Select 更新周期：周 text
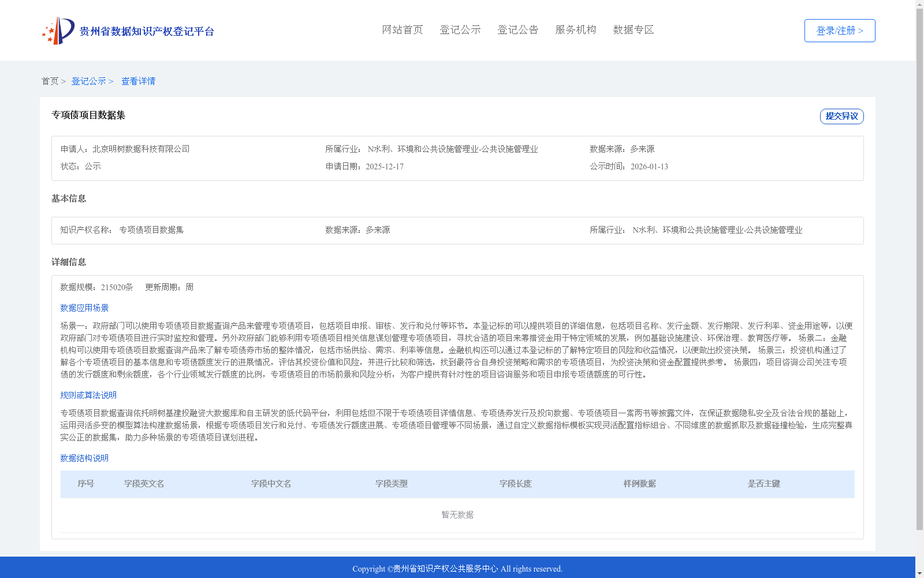 [x=169, y=287]
